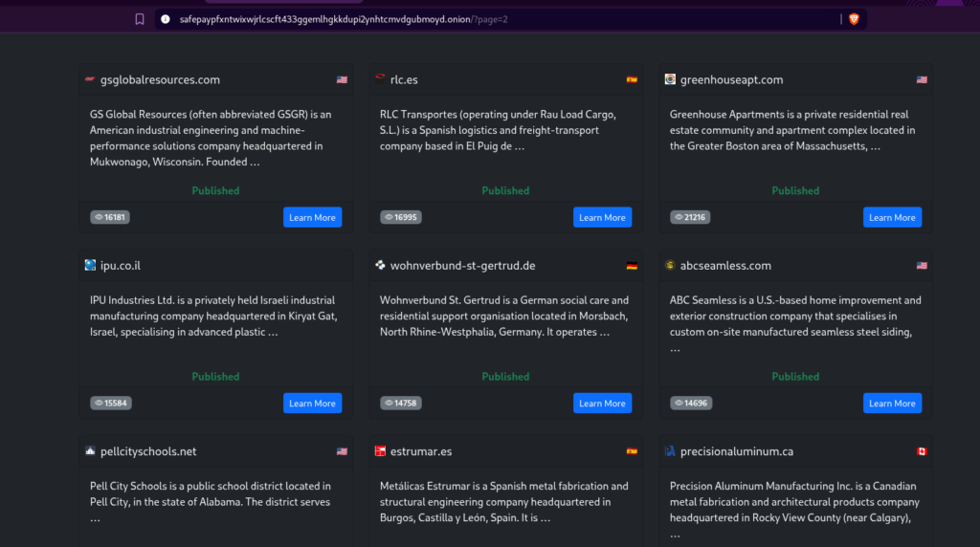Click the 21216 views eye badge
980x547 pixels.
690,217
